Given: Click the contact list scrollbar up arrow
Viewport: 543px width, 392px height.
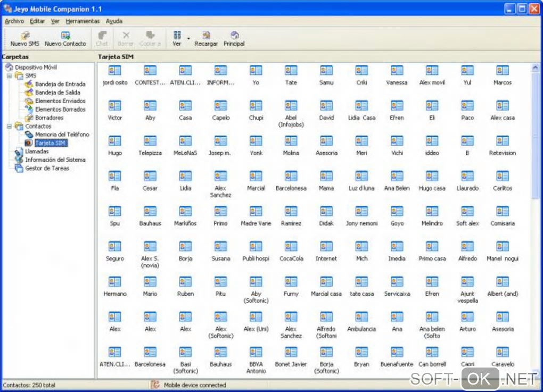Looking at the screenshot, I should click(535, 68).
